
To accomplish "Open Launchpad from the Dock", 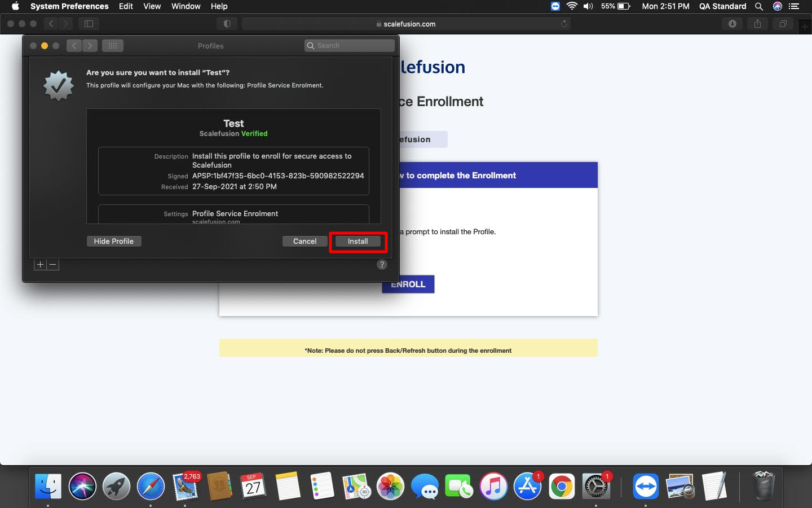I will click(x=117, y=486).
